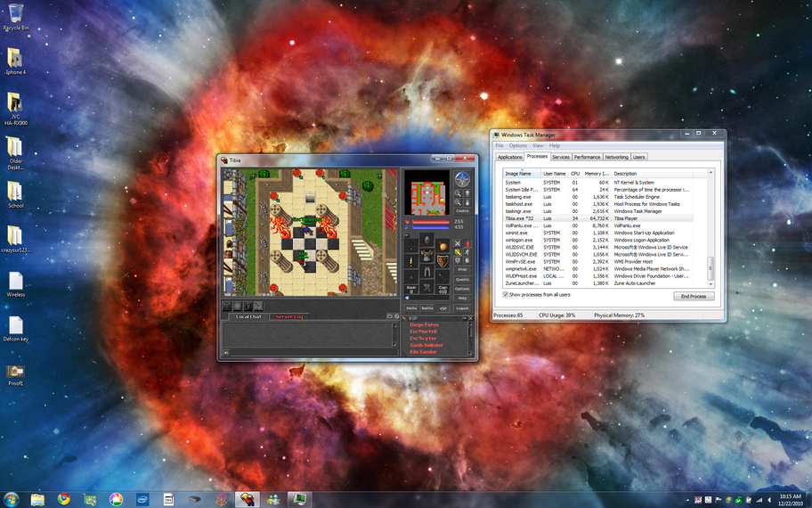The width and height of the screenshot is (812, 508).
Task: Toggle secure mode hand icon
Action: coord(467,260)
